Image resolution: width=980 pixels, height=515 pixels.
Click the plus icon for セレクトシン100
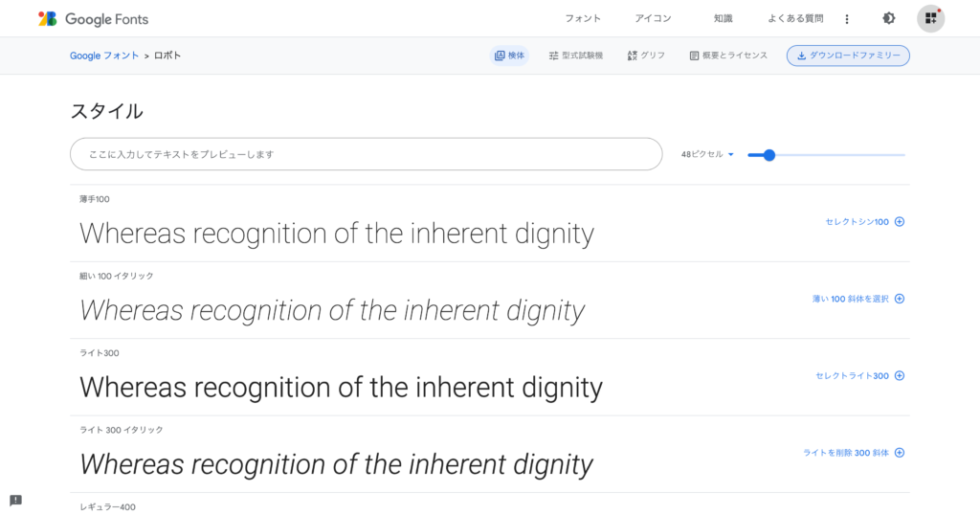[x=900, y=222]
